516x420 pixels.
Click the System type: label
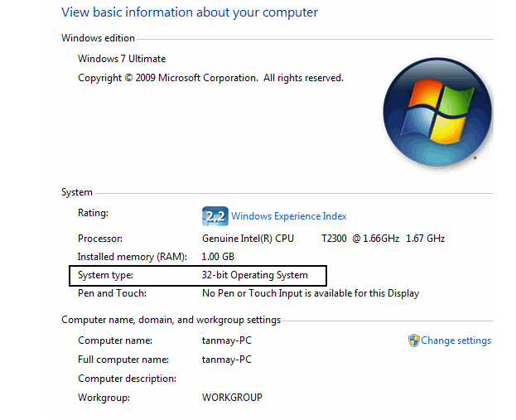[105, 275]
